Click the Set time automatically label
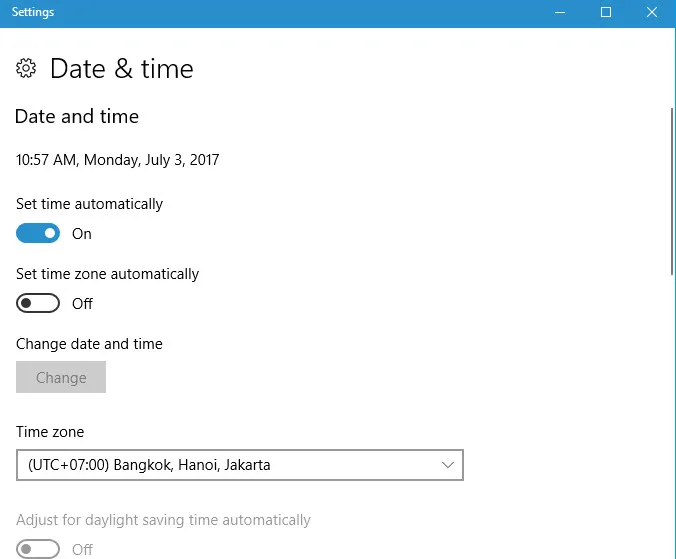 point(89,204)
